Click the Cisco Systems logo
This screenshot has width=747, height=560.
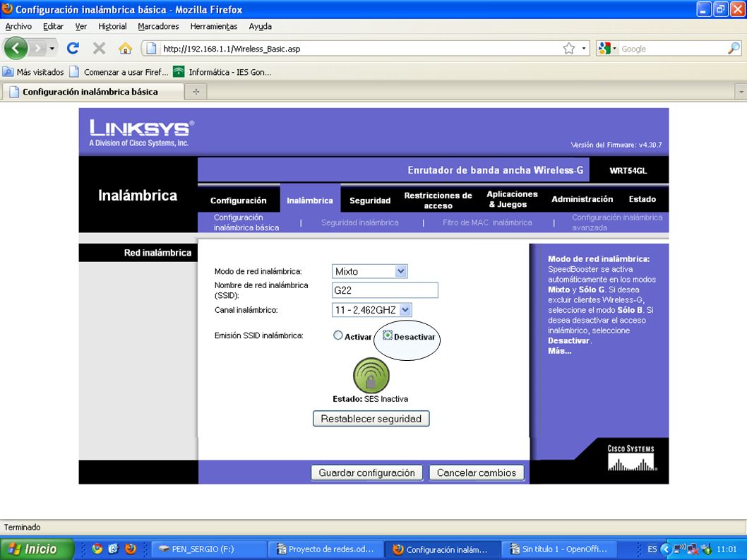tap(631, 458)
